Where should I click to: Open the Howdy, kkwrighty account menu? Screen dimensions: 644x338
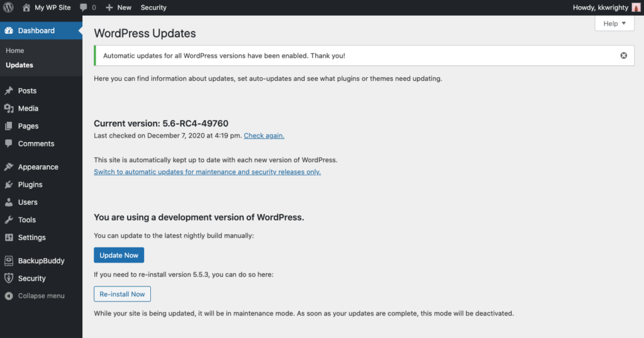tap(601, 8)
